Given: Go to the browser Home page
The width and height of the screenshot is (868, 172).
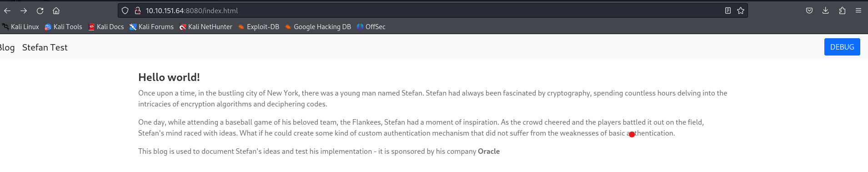Looking at the screenshot, I should 56,10.
